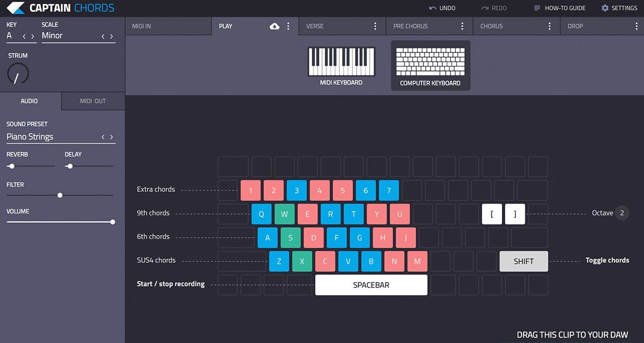Click the cloud download icon on Play tab
The image size is (644, 343).
(274, 26)
